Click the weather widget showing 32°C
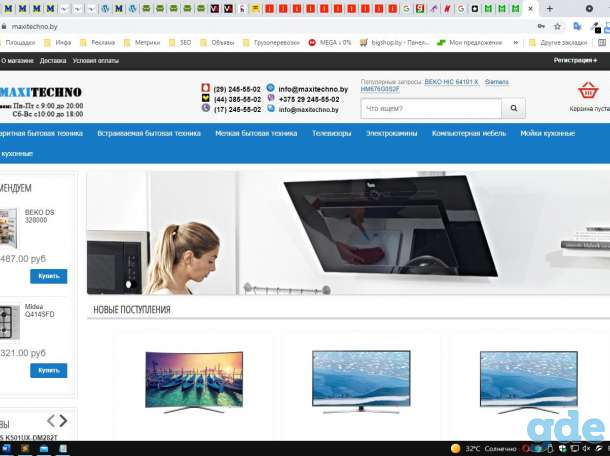Image resolution: width=610 pixels, height=456 pixels. 483,449
